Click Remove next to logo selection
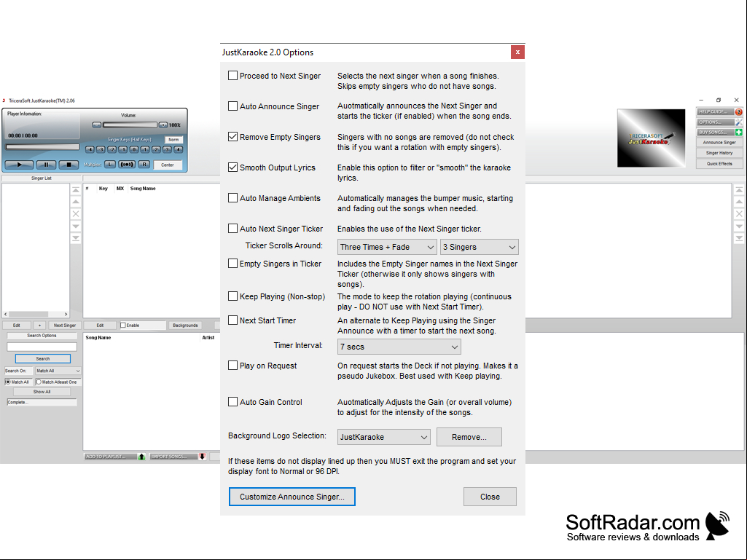The height and width of the screenshot is (560, 747). point(469,437)
